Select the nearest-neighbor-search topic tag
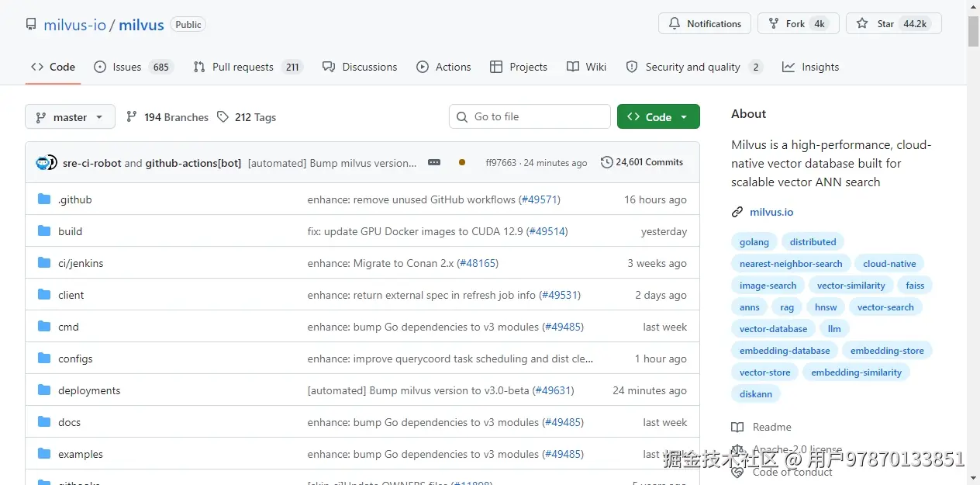 pyautogui.click(x=791, y=264)
